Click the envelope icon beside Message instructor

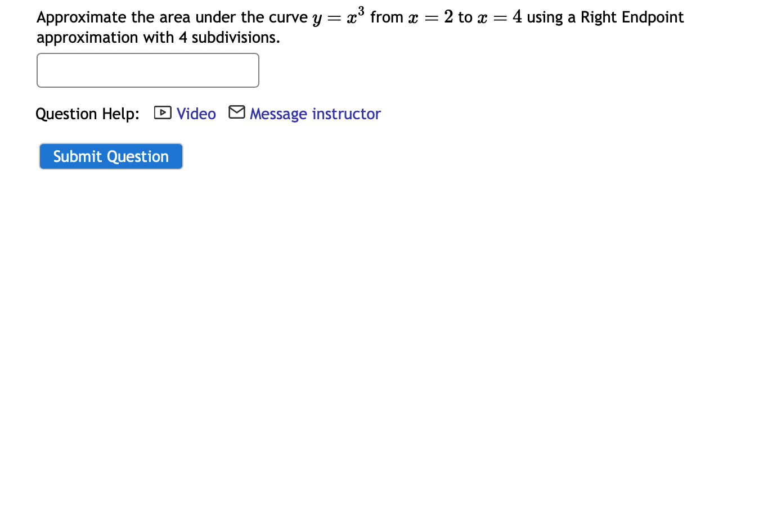point(236,112)
